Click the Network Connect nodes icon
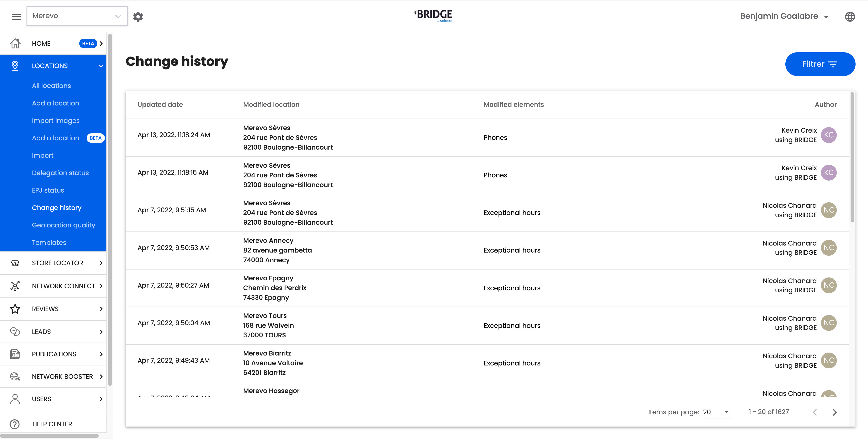This screenshot has height=439, width=868. (x=15, y=286)
